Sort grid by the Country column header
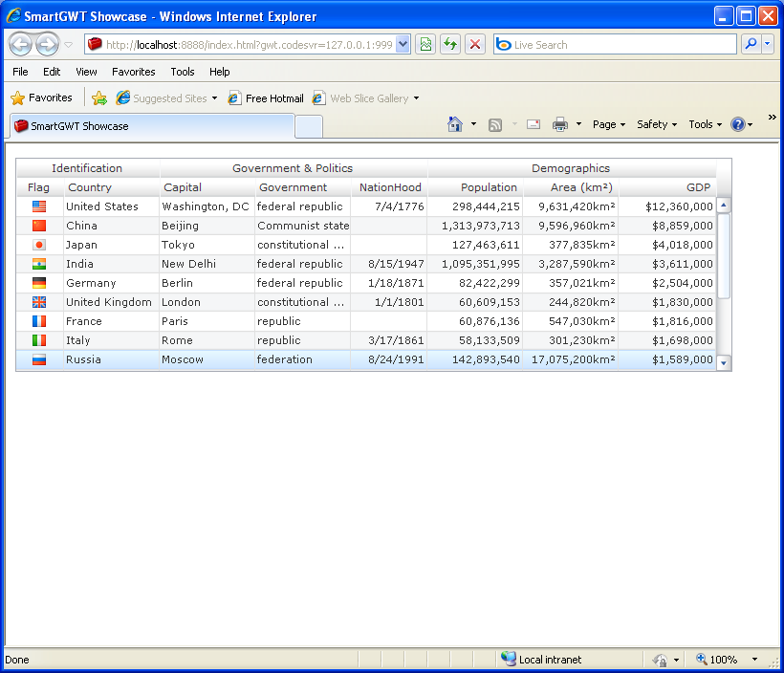Viewport: 784px width, 673px height. (x=112, y=187)
